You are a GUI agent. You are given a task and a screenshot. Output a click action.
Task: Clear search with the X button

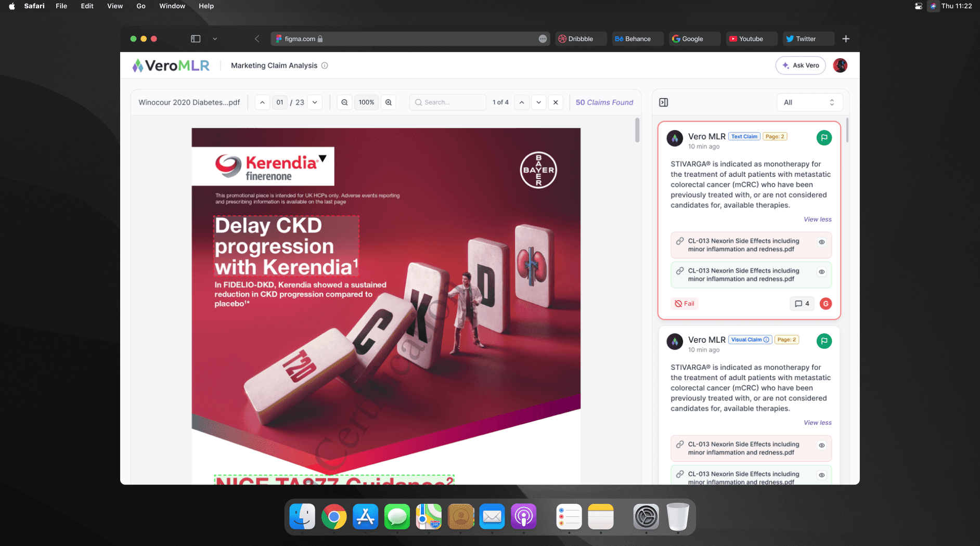[x=556, y=102]
